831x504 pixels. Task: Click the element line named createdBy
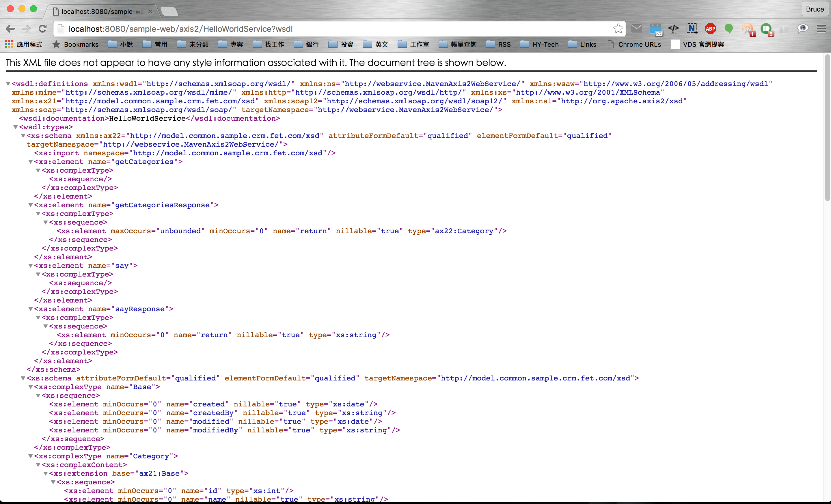click(x=222, y=413)
